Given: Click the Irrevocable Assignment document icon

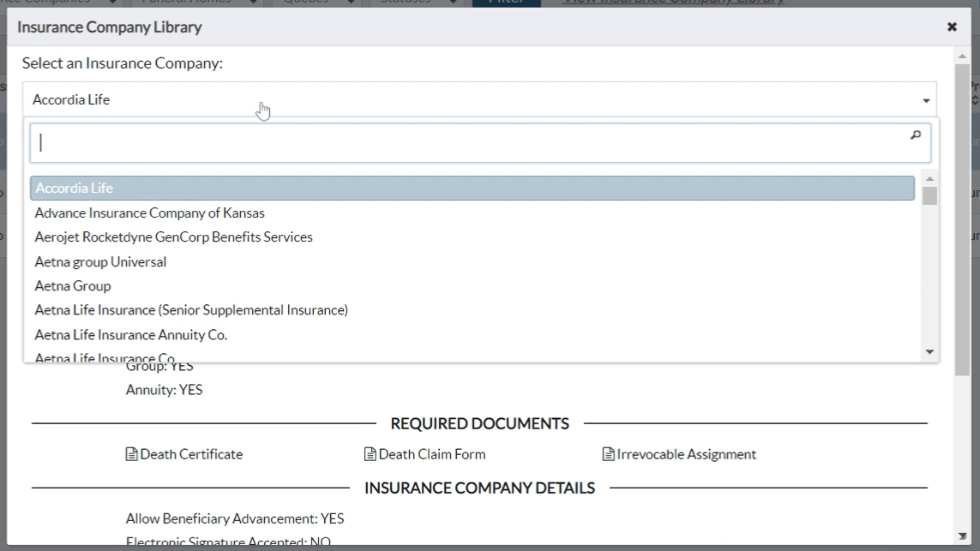Looking at the screenshot, I should click(x=609, y=454).
